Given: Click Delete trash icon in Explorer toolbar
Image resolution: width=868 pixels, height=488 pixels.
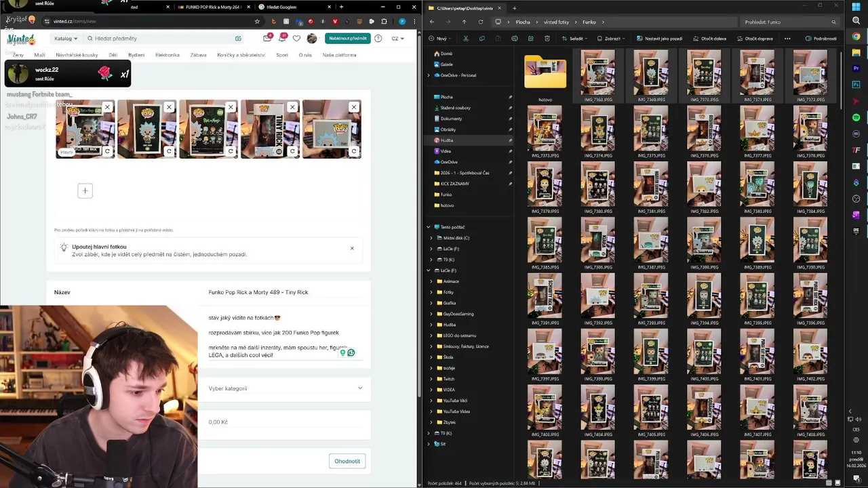Looking at the screenshot, I should 547,39.
